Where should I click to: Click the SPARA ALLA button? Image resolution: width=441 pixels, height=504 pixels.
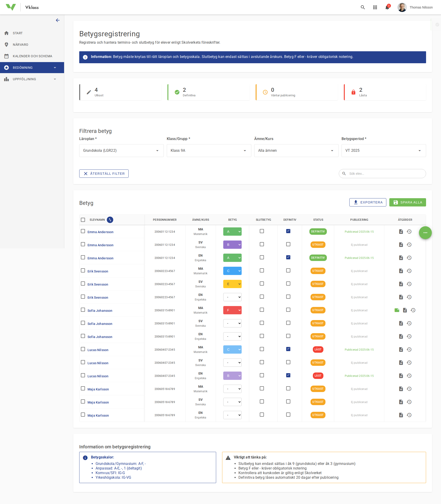[407, 202]
